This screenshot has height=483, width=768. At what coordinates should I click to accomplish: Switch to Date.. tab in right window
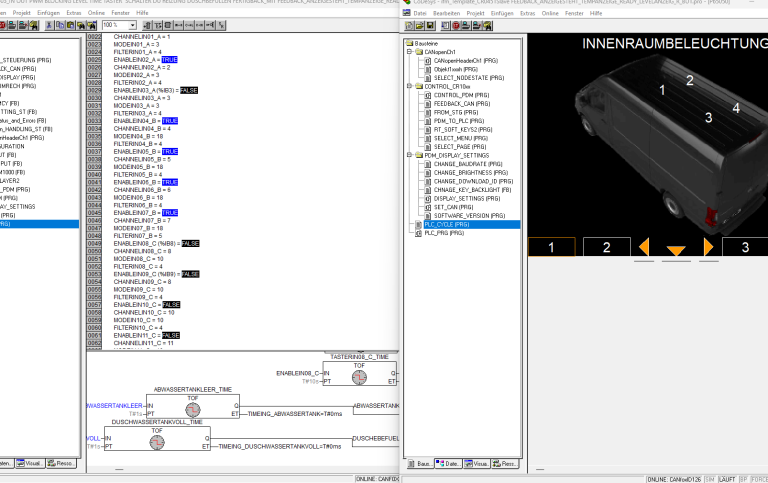pos(448,463)
